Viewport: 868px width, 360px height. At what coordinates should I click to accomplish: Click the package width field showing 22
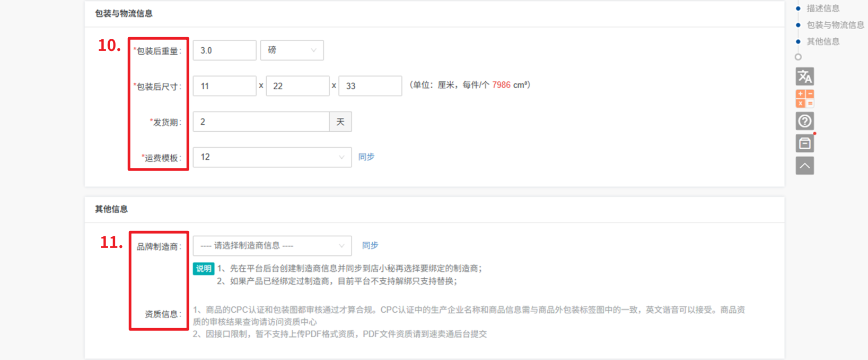coord(297,86)
